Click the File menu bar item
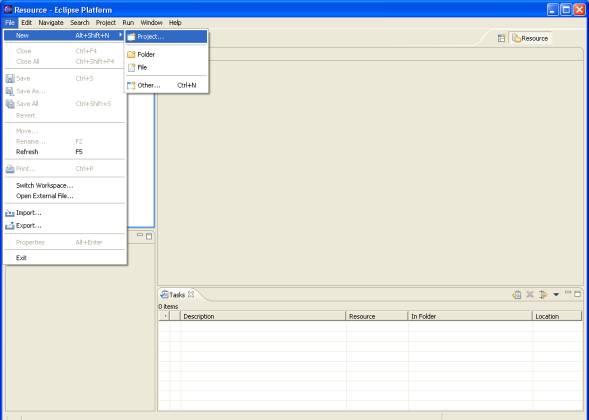589x420 pixels. point(10,23)
